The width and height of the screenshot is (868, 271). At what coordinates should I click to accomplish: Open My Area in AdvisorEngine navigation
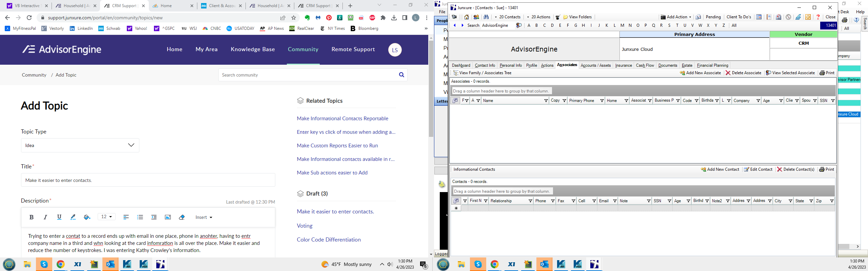pos(206,49)
